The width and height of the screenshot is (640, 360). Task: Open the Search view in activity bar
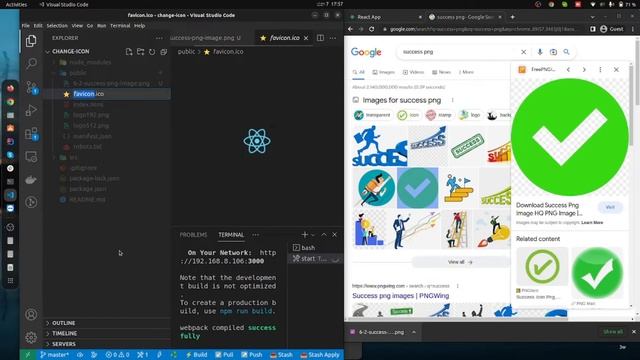point(31,63)
